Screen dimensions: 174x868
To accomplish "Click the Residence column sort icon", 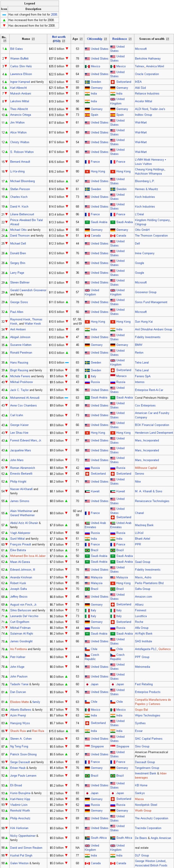I will pos(130,39).
